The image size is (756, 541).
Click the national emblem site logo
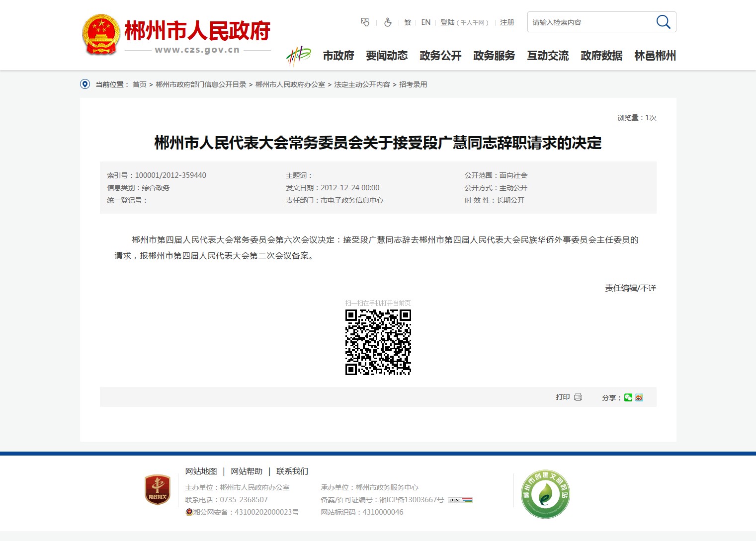pyautogui.click(x=101, y=34)
